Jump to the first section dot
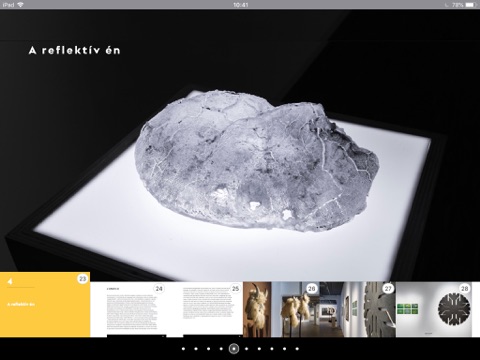 click(183, 349)
